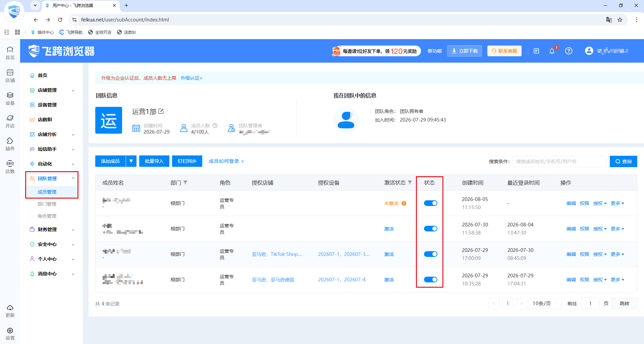644x344 pixels.
Task: Click the 批量导入 button
Action: pyautogui.click(x=154, y=161)
